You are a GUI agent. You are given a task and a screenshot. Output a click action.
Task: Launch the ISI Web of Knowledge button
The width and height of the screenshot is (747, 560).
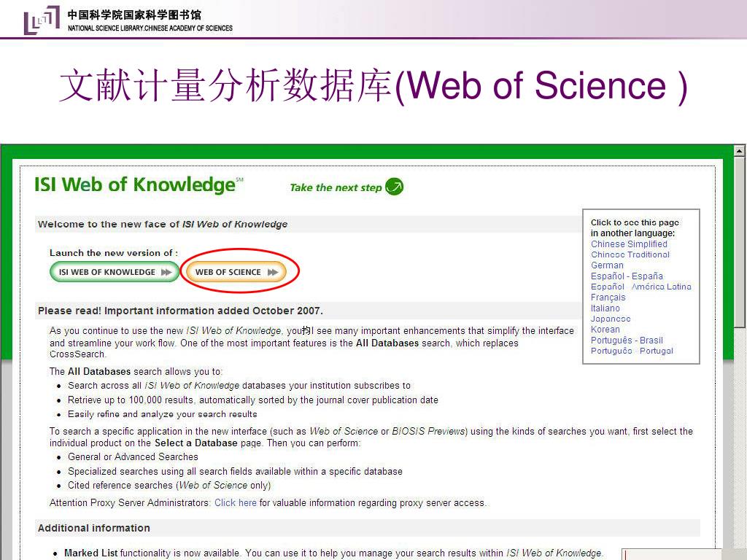point(115,272)
